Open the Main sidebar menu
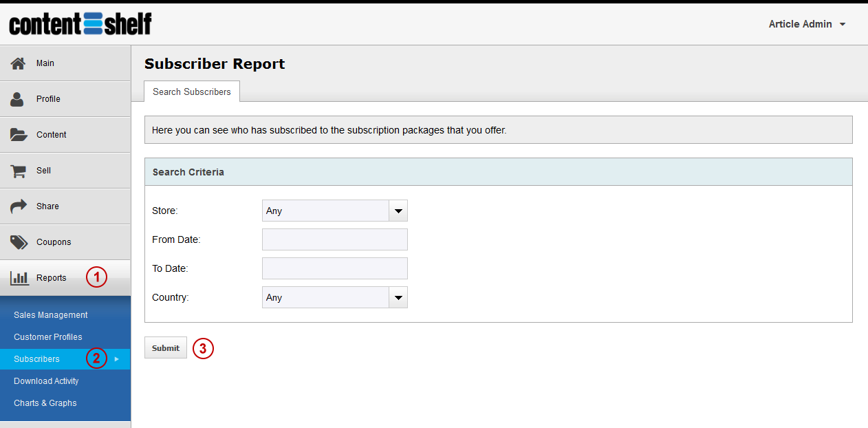868x428 pixels. [x=65, y=63]
